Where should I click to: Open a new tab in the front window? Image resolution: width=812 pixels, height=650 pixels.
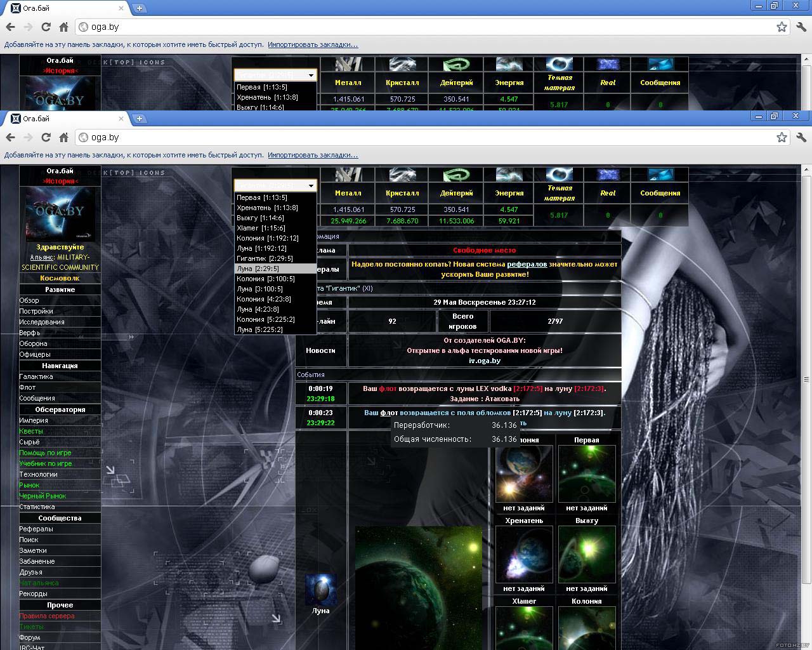[140, 119]
